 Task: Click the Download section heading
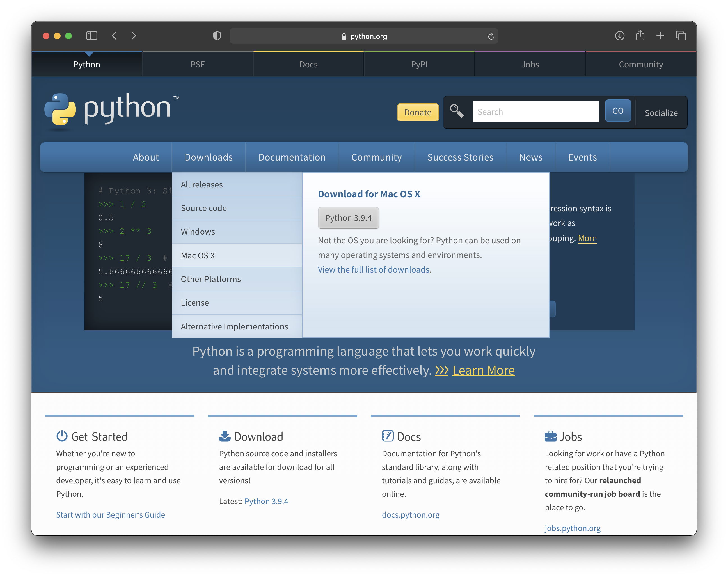[x=258, y=437]
